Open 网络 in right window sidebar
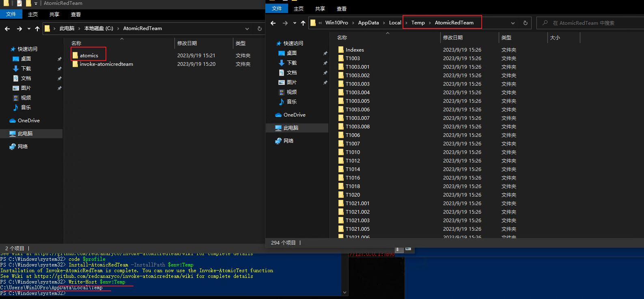The width and height of the screenshot is (644, 299). pyautogui.click(x=289, y=141)
